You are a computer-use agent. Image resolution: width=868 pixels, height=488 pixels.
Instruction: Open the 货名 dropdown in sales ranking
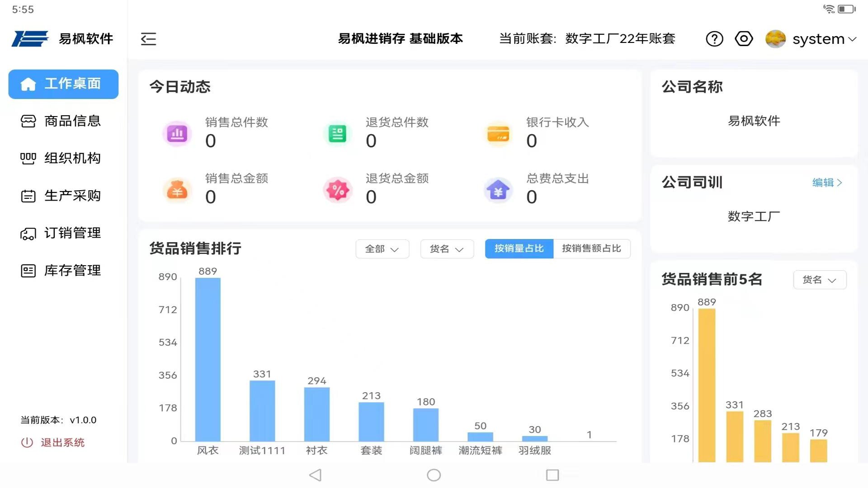click(x=447, y=249)
